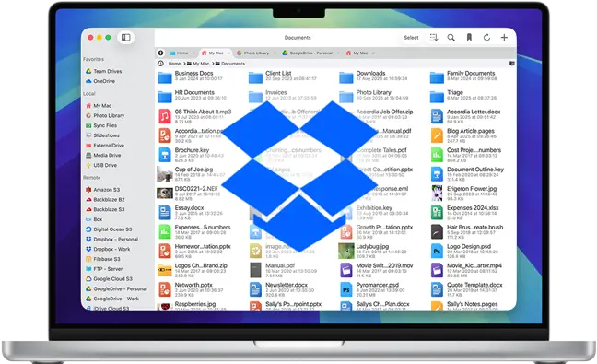Click the history clock icon in path bar
597x364 pixels.
point(160,64)
